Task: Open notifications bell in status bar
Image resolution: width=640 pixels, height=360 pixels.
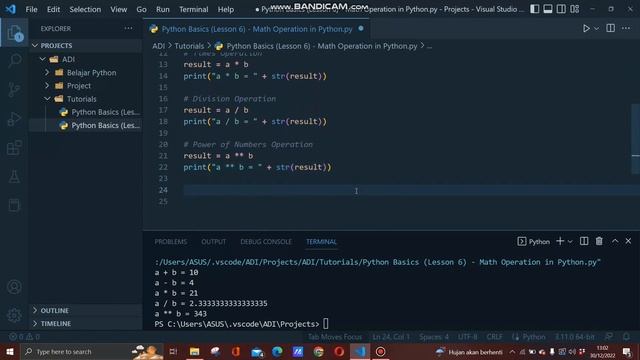Action: [x=626, y=337]
